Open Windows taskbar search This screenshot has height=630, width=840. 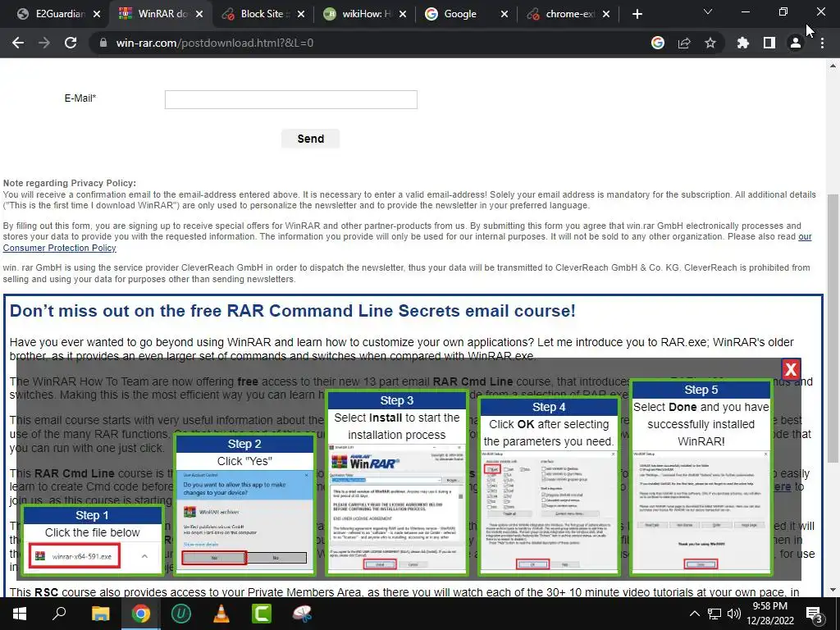(x=59, y=614)
